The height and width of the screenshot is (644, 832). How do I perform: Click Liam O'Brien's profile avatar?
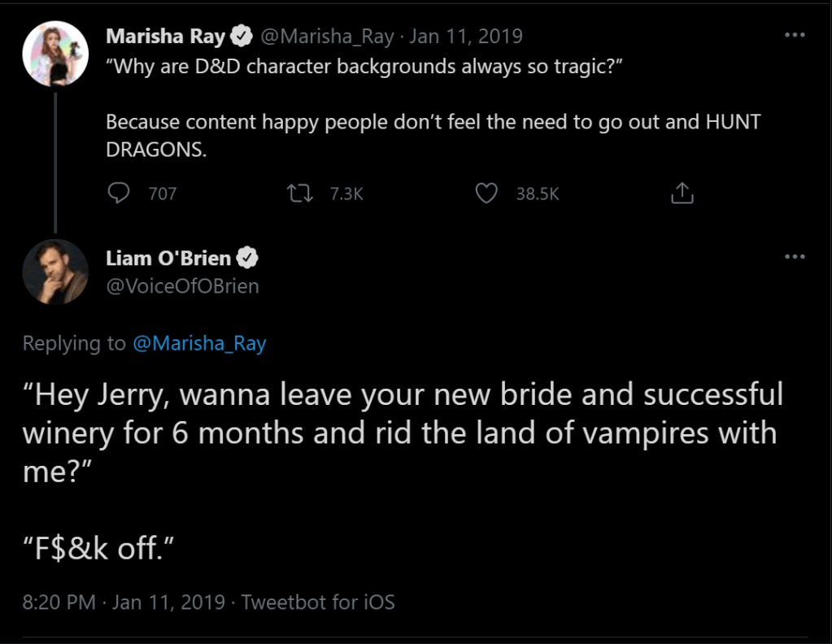click(54, 272)
